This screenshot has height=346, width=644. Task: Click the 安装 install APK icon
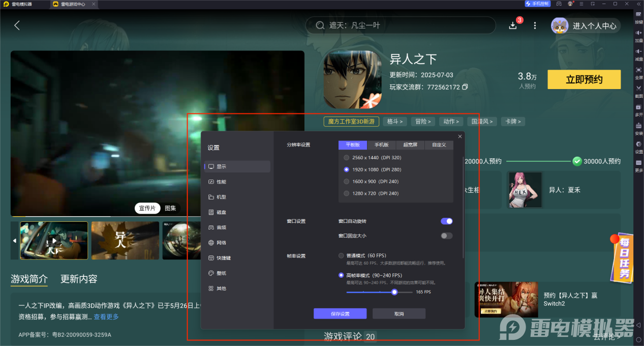click(639, 129)
